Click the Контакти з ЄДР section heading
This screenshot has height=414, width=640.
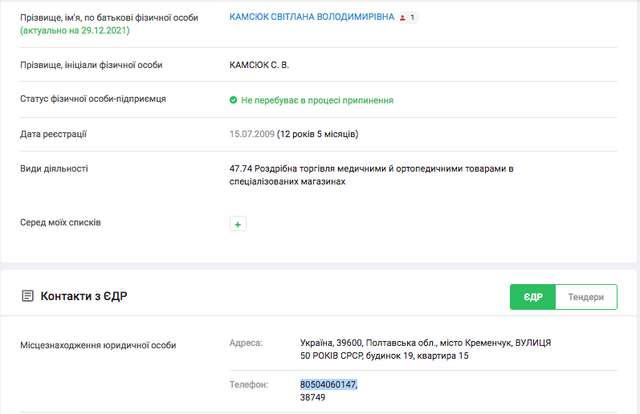[84, 297]
